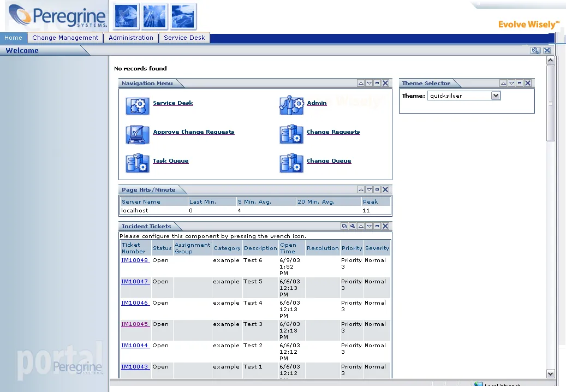Click the Change Requests database icon
The image size is (566, 392).
tap(291, 135)
